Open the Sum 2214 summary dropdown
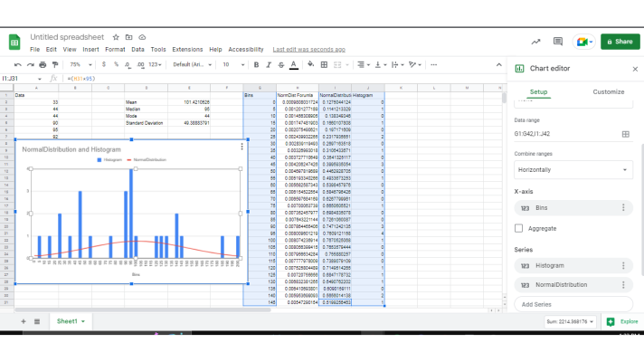This screenshot has height=362, width=644. (570, 322)
